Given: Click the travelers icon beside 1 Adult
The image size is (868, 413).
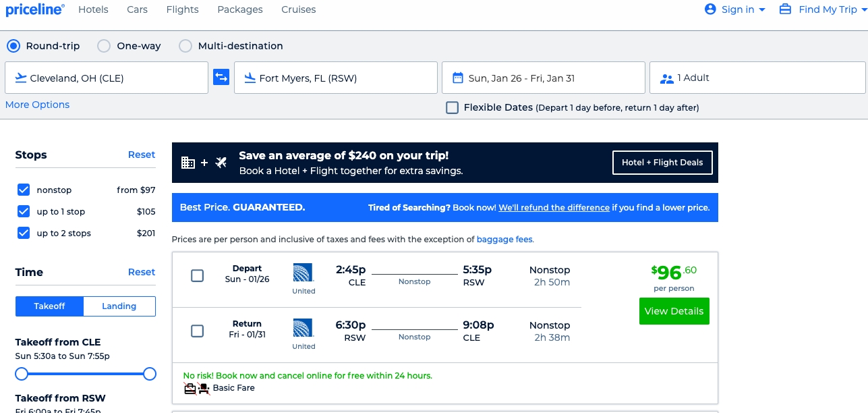Looking at the screenshot, I should pyautogui.click(x=667, y=78).
